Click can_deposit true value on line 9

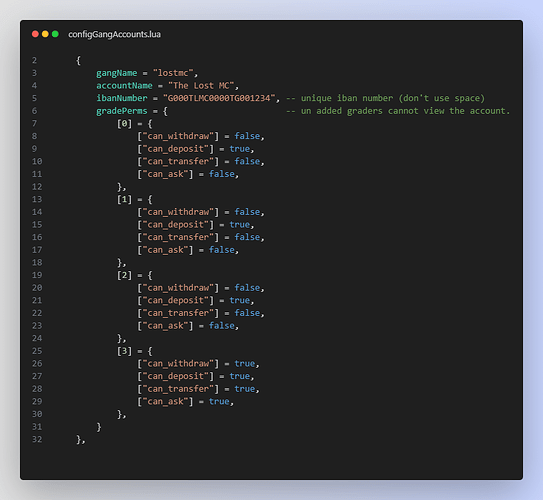click(240, 149)
